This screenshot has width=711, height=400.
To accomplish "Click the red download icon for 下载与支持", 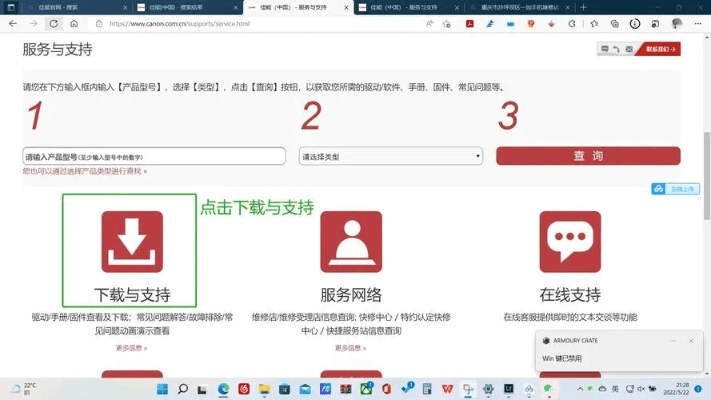I will (x=132, y=242).
